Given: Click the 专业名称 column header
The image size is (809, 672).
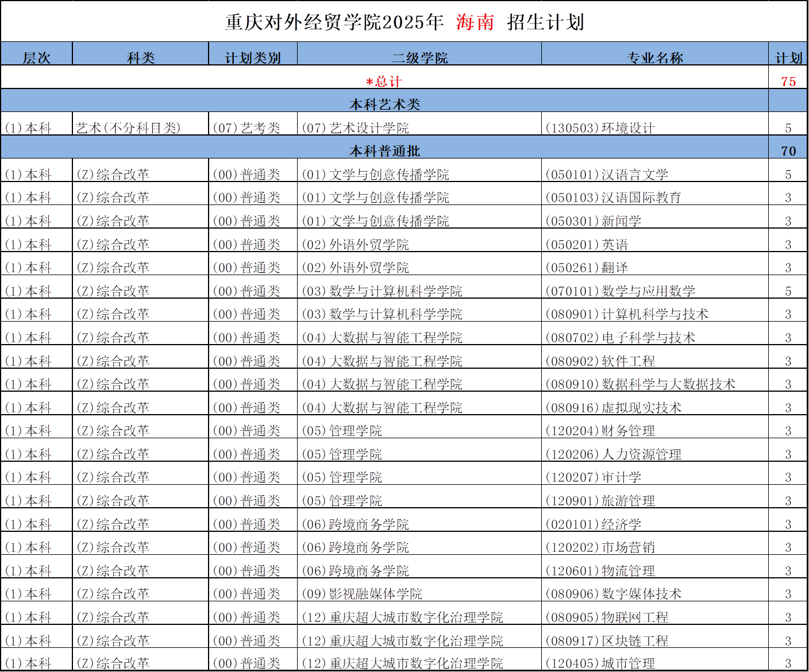Looking at the screenshot, I should 655,57.
